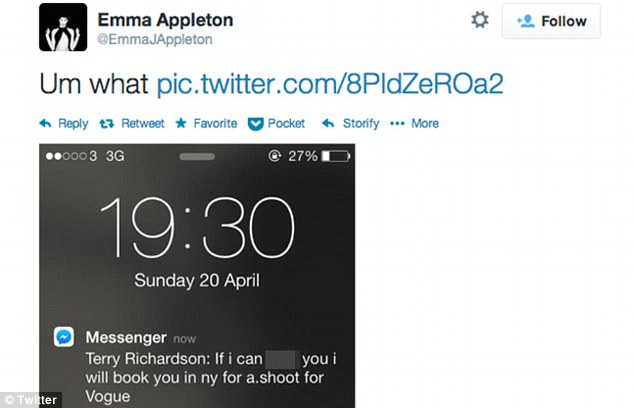Viewport: 634px width, 408px height.
Task: Click the Favorite star icon
Action: [x=181, y=123]
